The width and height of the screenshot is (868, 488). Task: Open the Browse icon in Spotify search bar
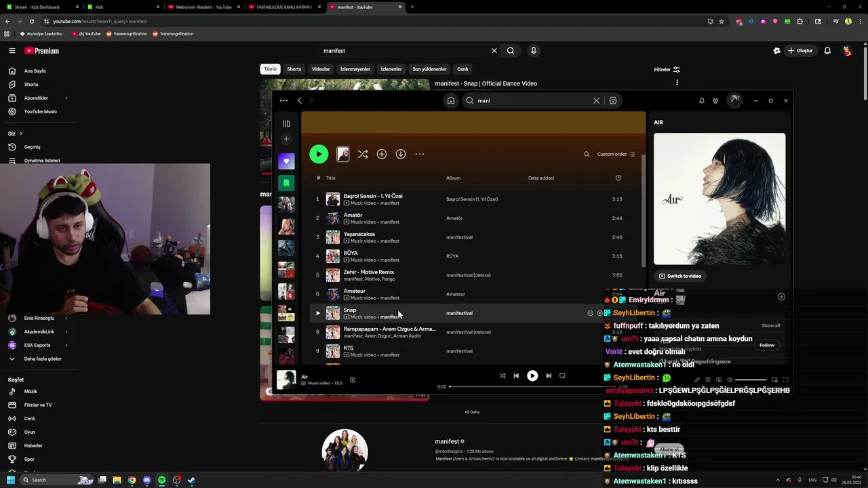(x=613, y=100)
